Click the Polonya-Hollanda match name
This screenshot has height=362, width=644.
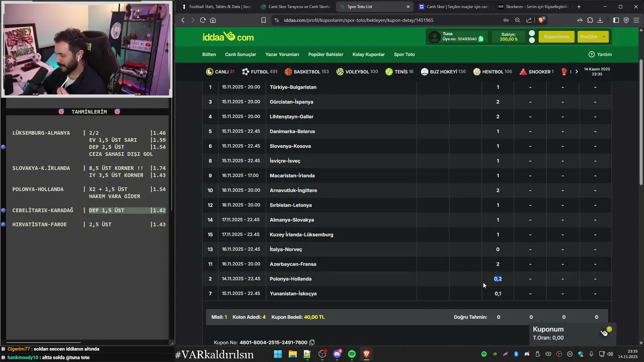click(291, 279)
